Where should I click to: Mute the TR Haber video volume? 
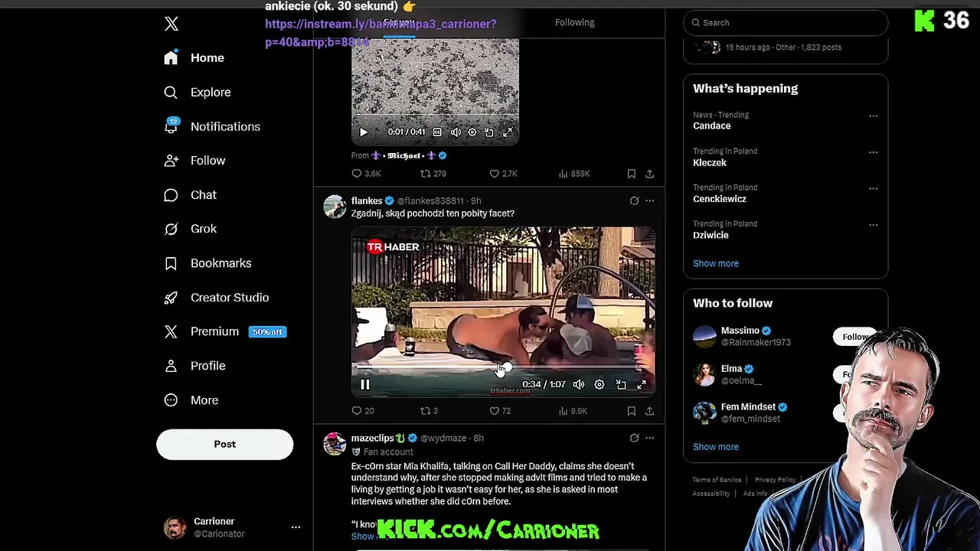579,385
